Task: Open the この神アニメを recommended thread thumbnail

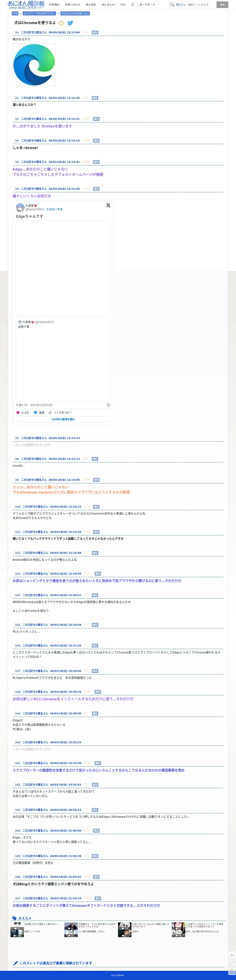Action: click(179, 926)
